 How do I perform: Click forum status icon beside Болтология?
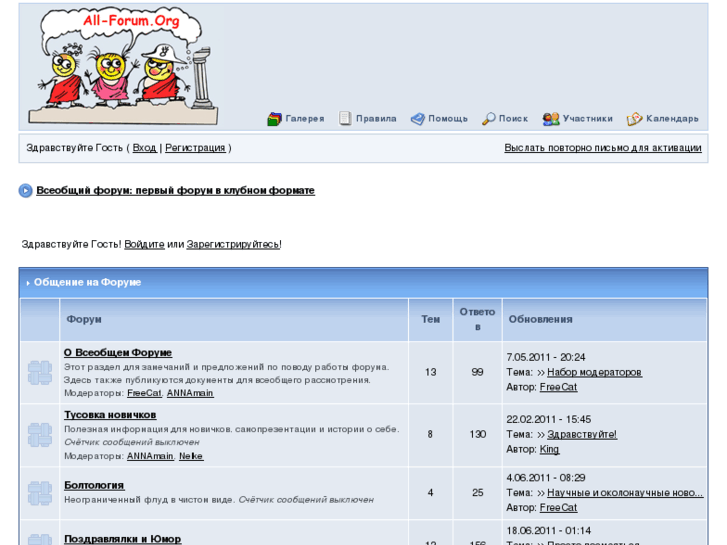click(x=40, y=493)
